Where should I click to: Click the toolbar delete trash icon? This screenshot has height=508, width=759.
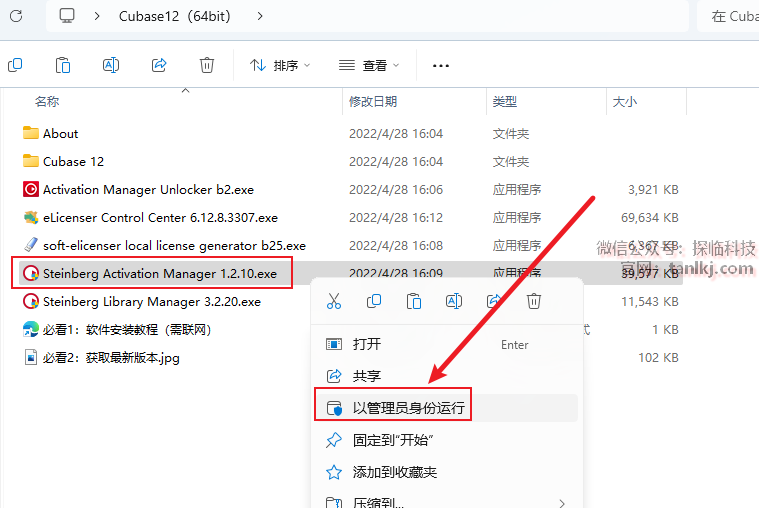tap(207, 65)
